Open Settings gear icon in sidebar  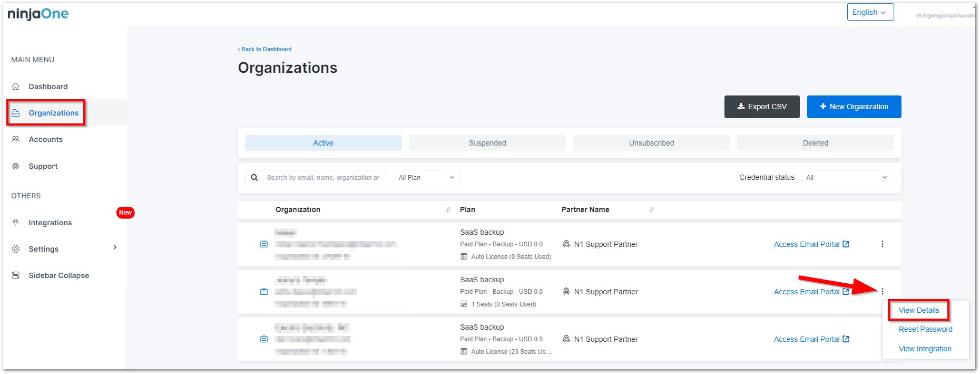coord(16,249)
